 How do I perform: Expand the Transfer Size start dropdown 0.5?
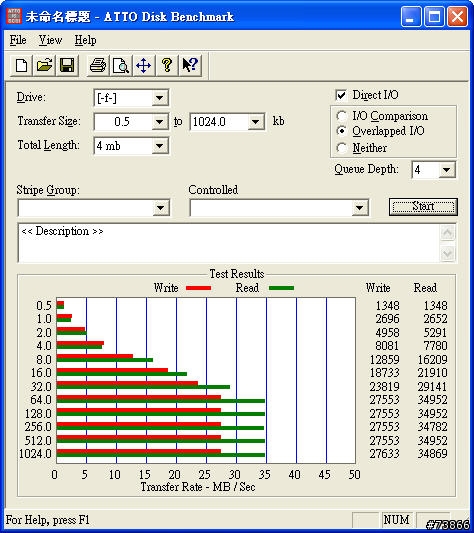[159, 121]
